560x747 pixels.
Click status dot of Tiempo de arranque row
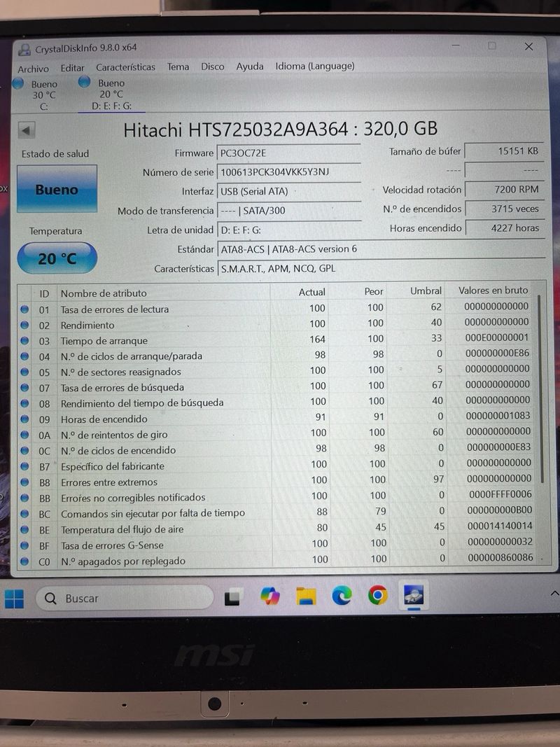(x=24, y=341)
